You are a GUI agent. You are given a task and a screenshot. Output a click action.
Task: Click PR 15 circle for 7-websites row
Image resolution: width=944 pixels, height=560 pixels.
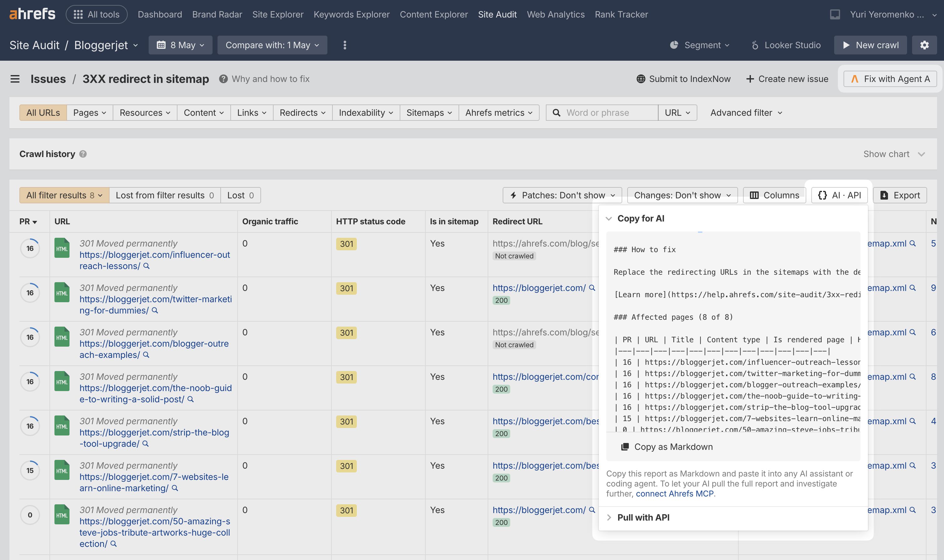click(x=30, y=471)
